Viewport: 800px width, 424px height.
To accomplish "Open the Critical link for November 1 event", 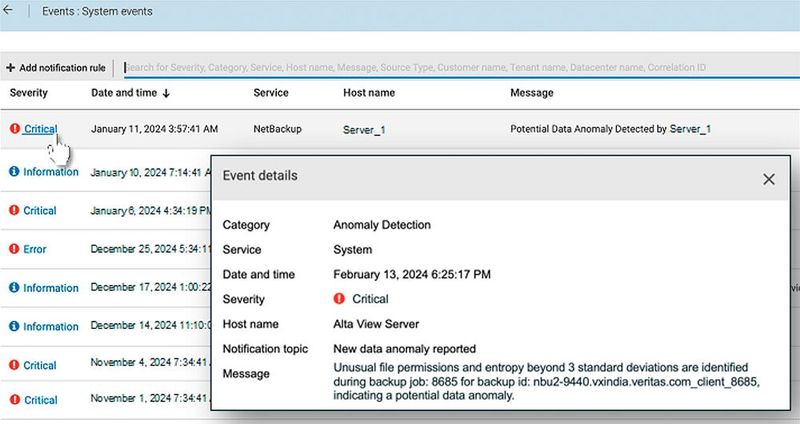I will point(40,400).
